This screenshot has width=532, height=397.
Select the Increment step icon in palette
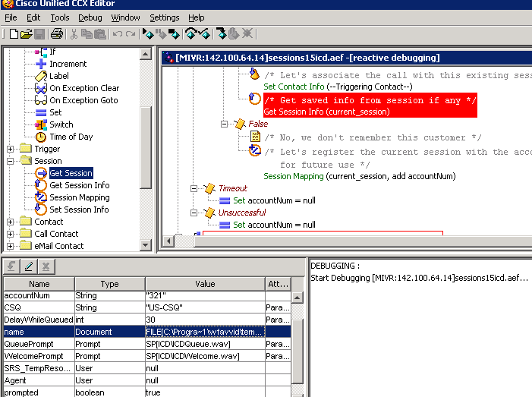coord(41,64)
